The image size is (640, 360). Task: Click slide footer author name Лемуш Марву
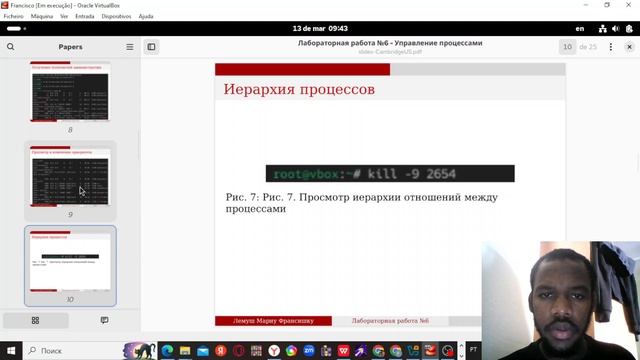point(273,321)
